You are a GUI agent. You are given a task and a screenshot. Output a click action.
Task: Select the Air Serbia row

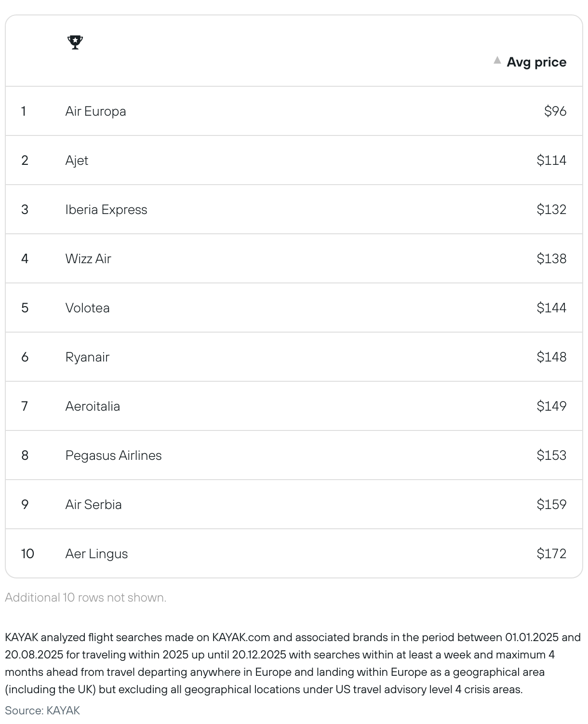(x=294, y=505)
